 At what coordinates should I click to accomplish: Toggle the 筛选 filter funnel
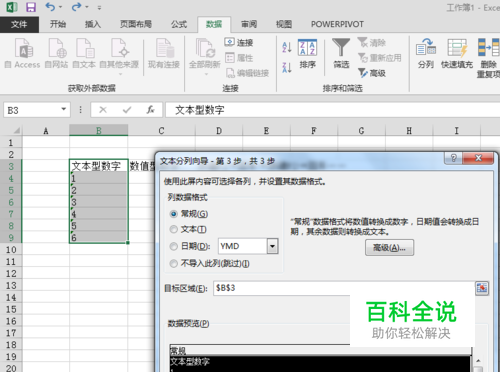[341, 53]
